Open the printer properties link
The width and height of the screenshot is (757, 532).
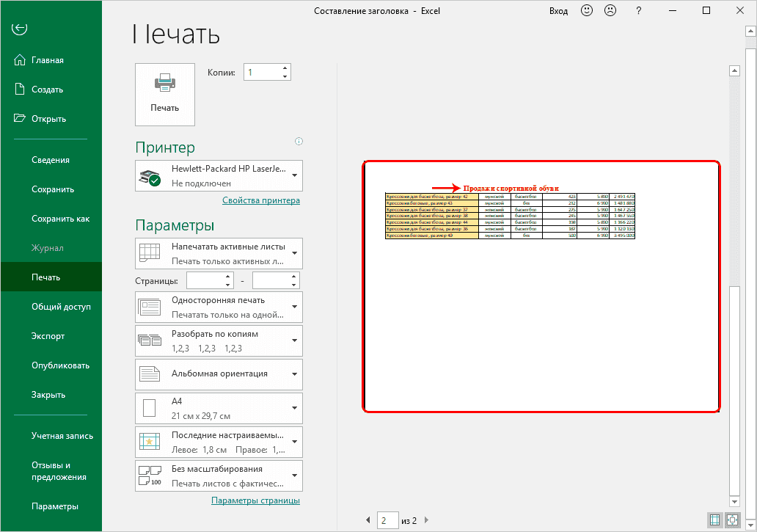260,200
